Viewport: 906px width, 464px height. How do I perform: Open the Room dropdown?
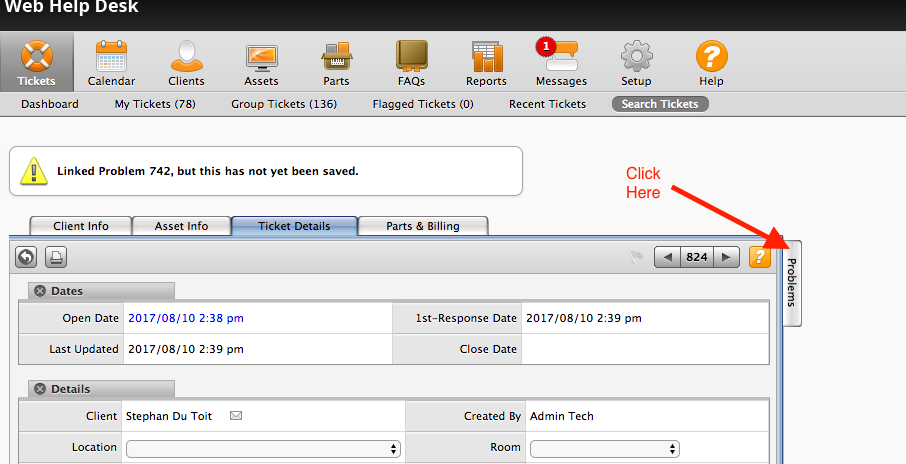click(x=605, y=449)
